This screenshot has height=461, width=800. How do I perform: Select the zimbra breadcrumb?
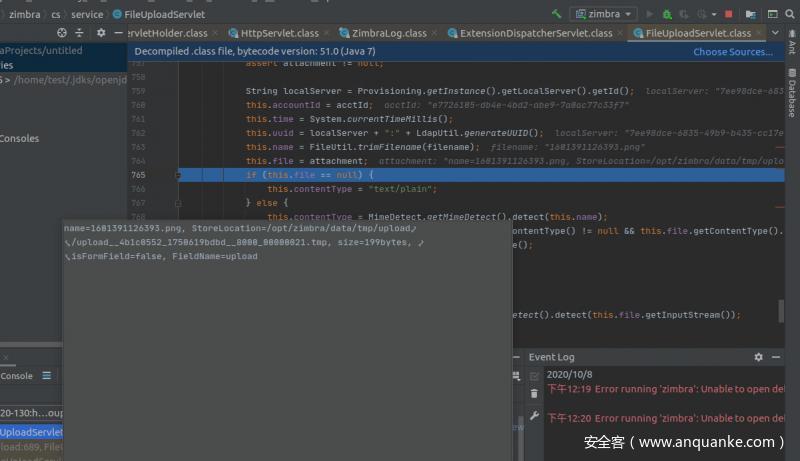point(24,14)
